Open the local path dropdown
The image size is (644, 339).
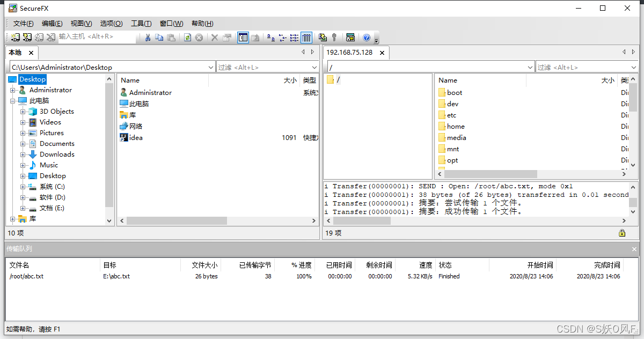[x=211, y=67]
